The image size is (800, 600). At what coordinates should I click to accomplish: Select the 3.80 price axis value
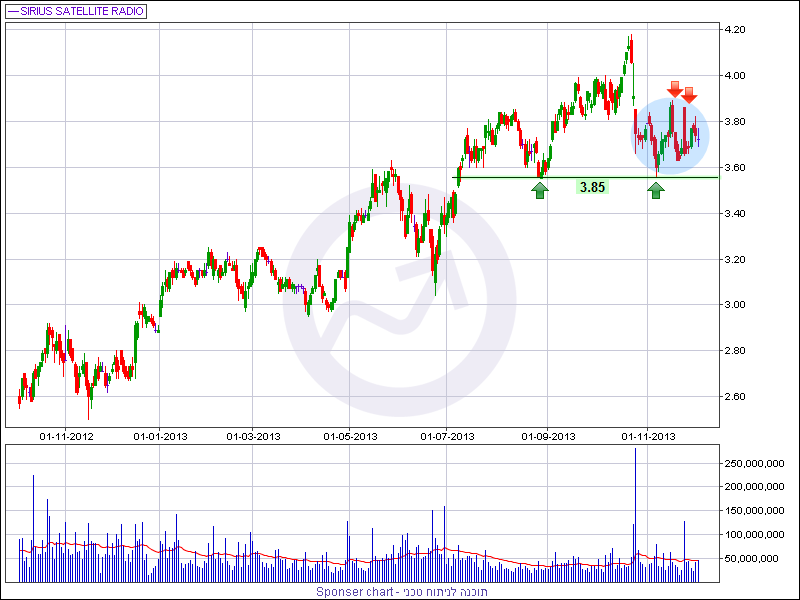tap(735, 121)
